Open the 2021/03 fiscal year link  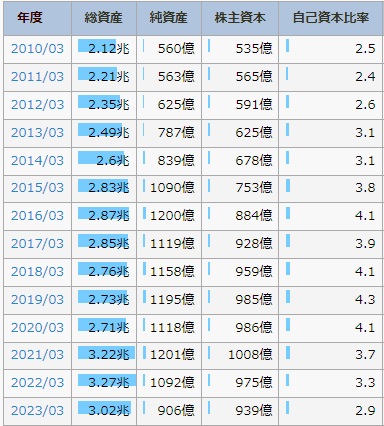coord(37,354)
